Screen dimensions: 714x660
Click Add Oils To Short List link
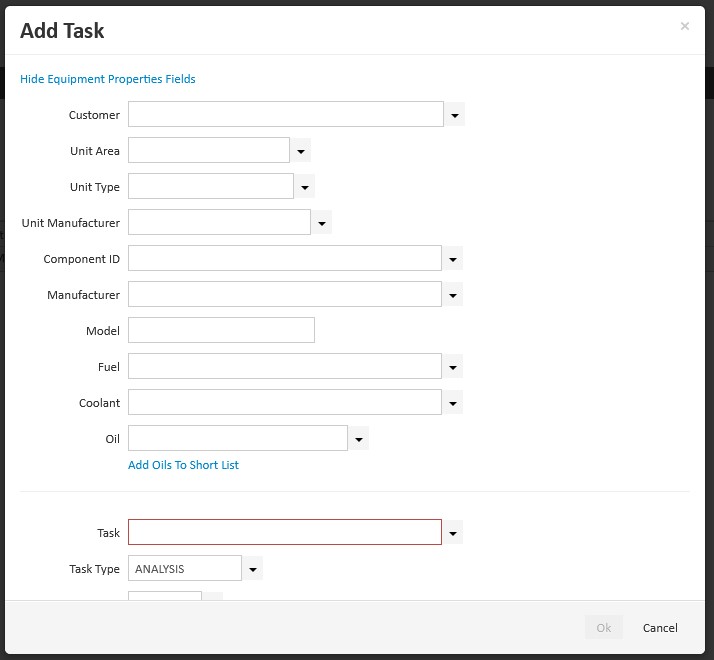(183, 465)
